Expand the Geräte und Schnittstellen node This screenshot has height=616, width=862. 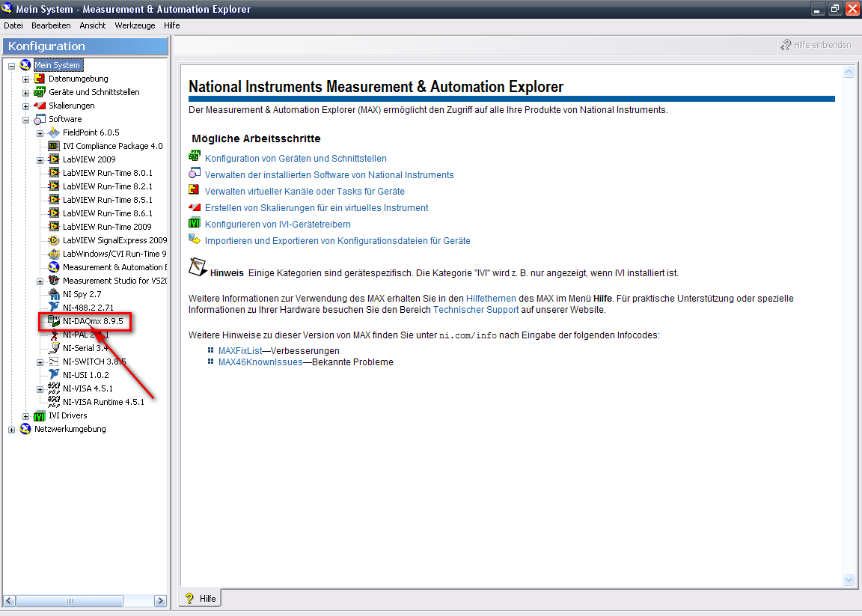(x=26, y=92)
